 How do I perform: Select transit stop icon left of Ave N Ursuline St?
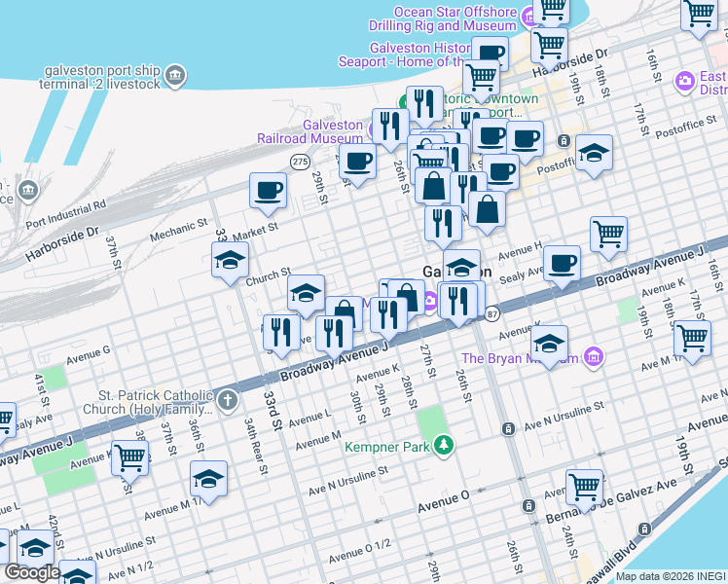(509, 428)
